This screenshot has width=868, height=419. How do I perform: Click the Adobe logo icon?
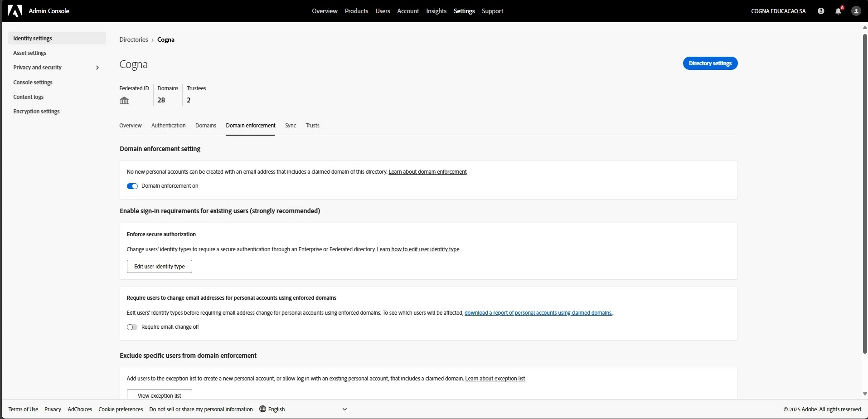tap(15, 11)
